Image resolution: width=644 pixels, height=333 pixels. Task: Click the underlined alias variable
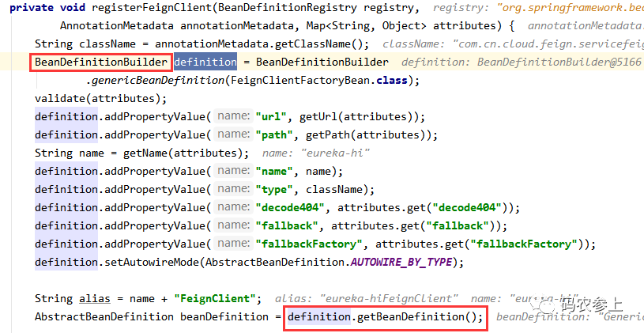(x=96, y=298)
